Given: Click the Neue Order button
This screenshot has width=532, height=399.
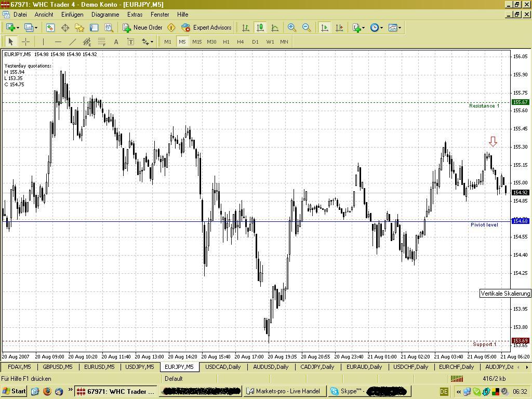Looking at the screenshot, I should tap(142, 28).
